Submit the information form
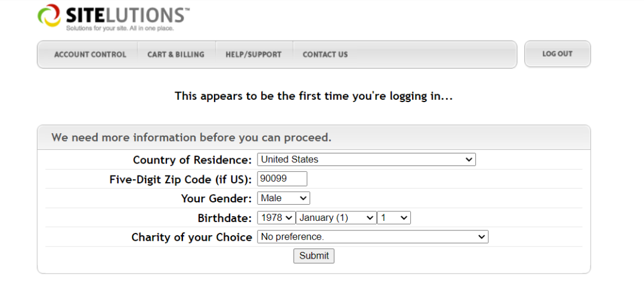The image size is (644, 286). (x=314, y=256)
